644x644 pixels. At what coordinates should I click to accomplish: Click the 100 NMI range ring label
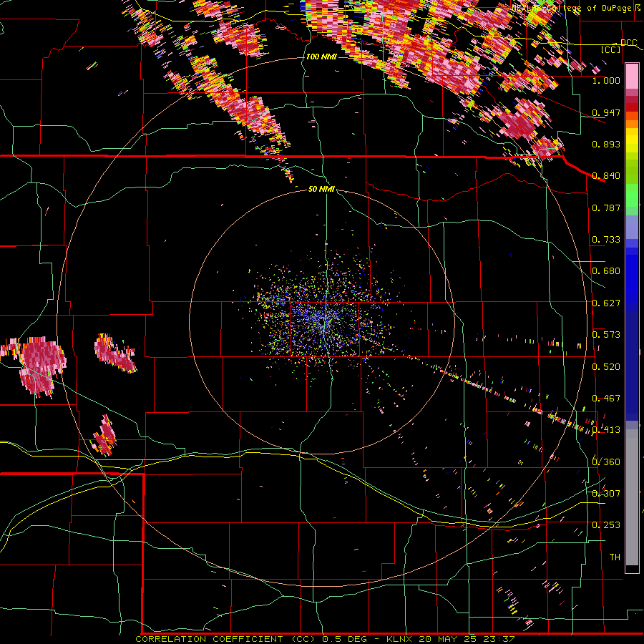click(x=321, y=57)
